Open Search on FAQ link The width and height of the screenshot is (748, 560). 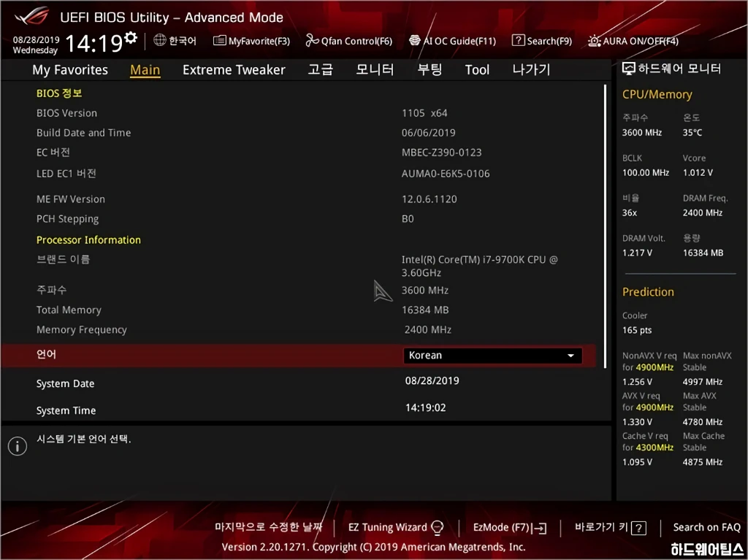pos(706,527)
